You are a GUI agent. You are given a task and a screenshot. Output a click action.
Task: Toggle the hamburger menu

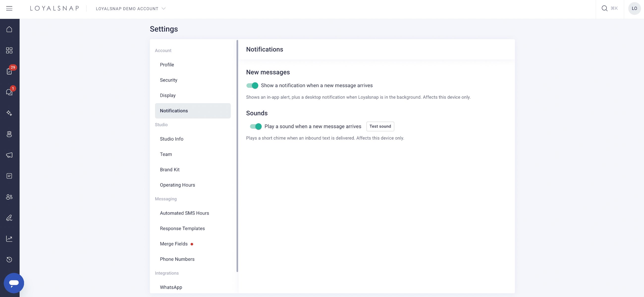[x=9, y=8]
